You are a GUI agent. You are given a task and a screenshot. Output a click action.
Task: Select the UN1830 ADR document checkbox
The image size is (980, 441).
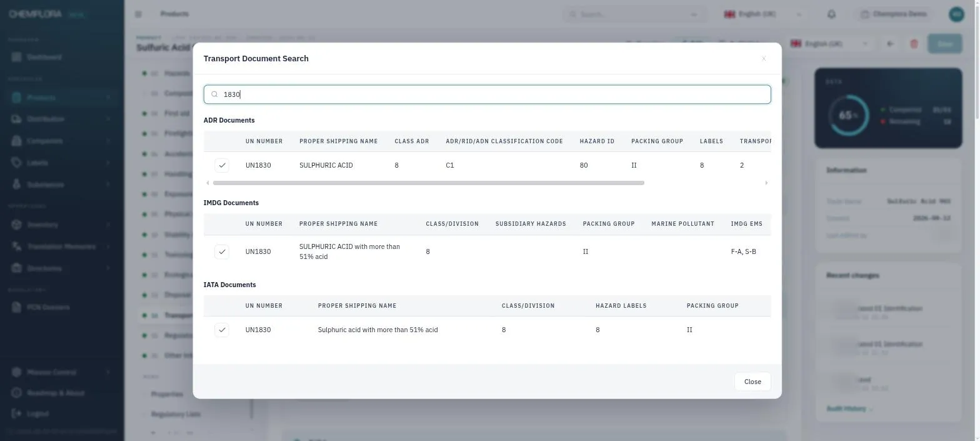pyautogui.click(x=222, y=165)
